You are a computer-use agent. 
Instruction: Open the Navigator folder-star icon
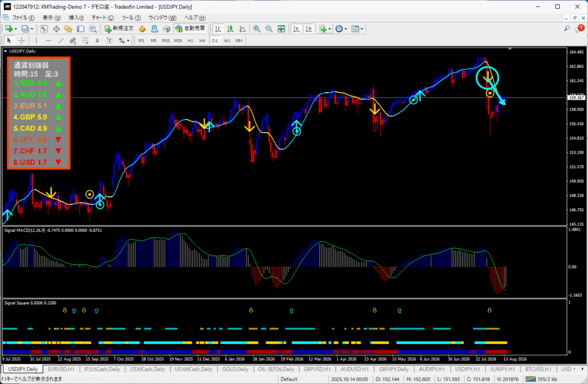(x=68, y=29)
